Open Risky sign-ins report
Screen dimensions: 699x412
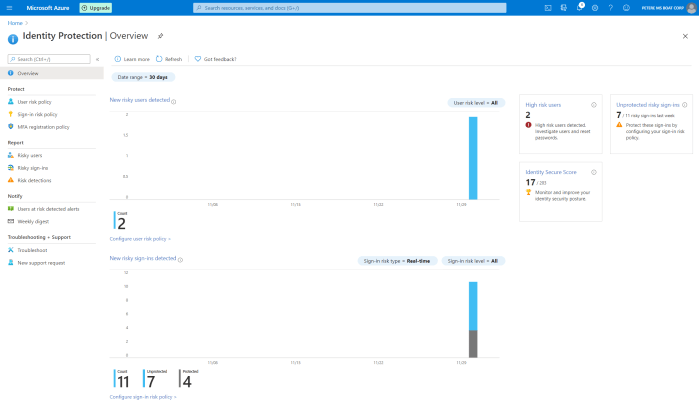[32, 168]
